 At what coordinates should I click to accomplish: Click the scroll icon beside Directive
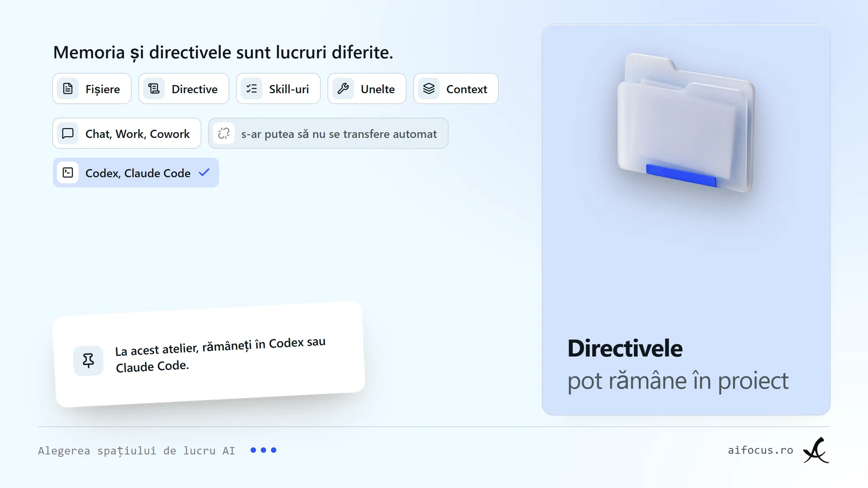point(154,89)
